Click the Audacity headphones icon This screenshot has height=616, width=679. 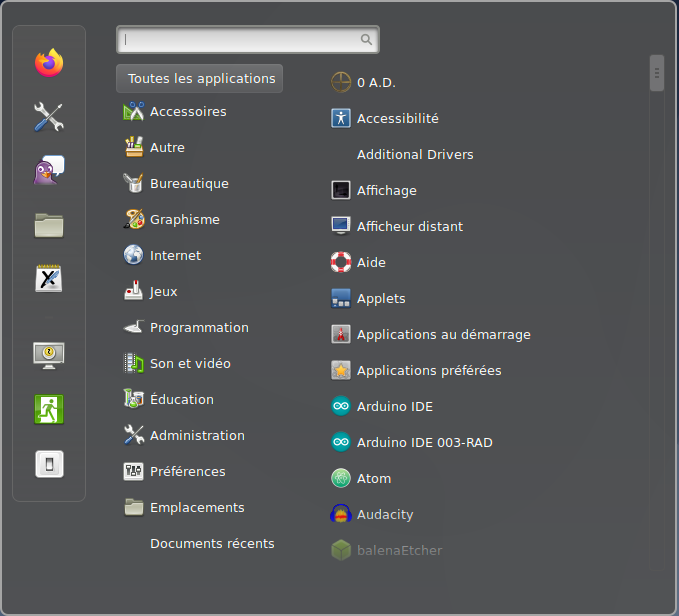[341, 514]
